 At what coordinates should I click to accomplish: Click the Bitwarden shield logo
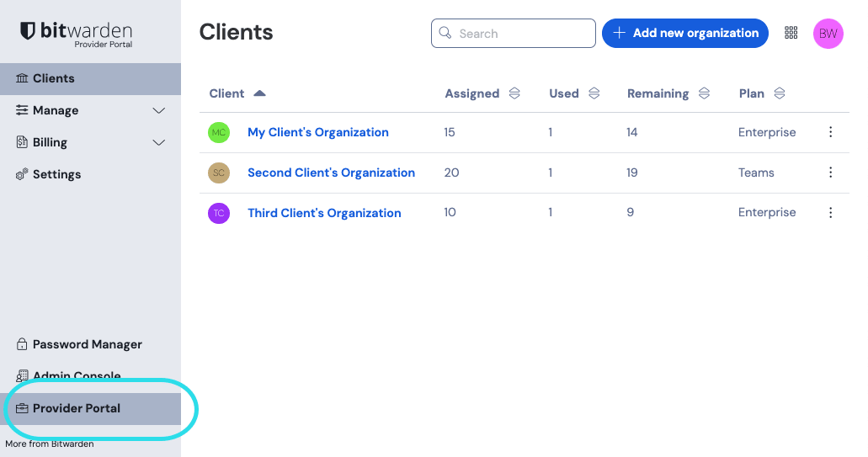pos(28,31)
